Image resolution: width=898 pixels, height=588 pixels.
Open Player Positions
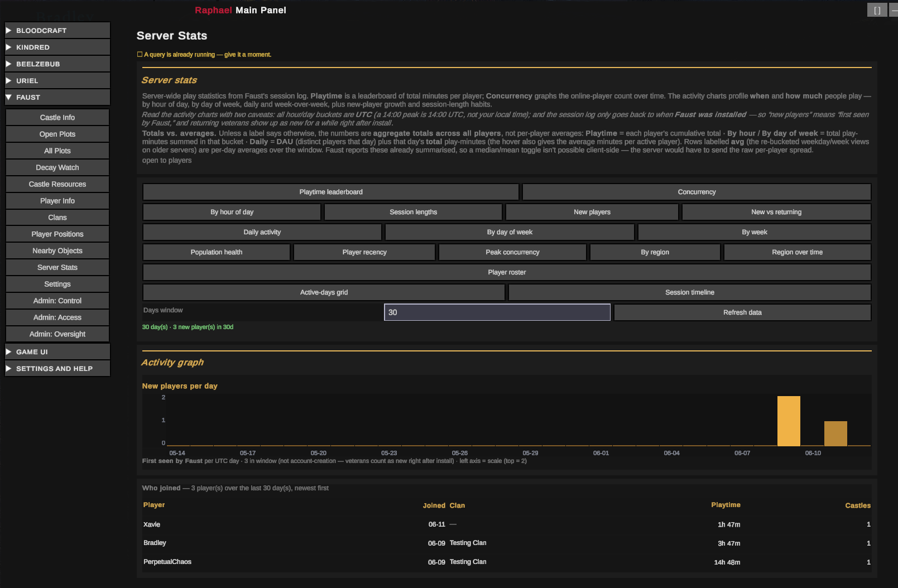[x=57, y=234]
